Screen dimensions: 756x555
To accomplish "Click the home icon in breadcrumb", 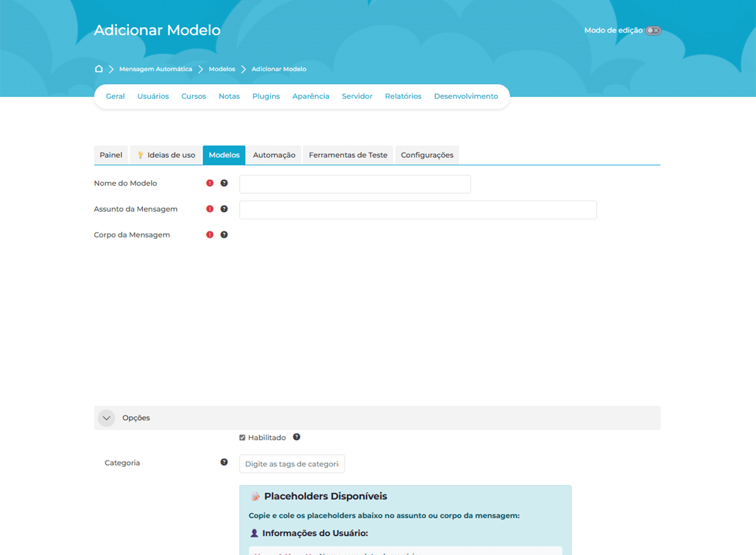I will tap(99, 69).
